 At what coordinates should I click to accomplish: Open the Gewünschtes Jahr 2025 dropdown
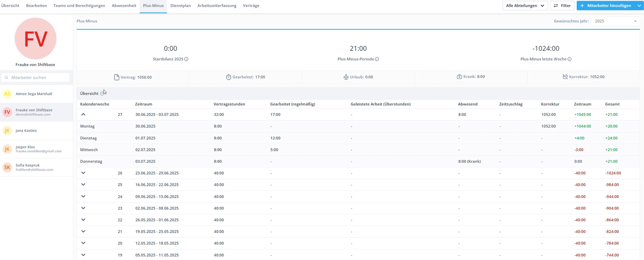615,21
